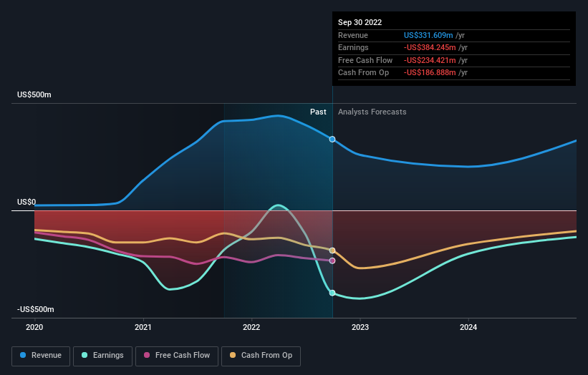Click the -US$500m y-axis label
588x375 pixels.
point(36,309)
